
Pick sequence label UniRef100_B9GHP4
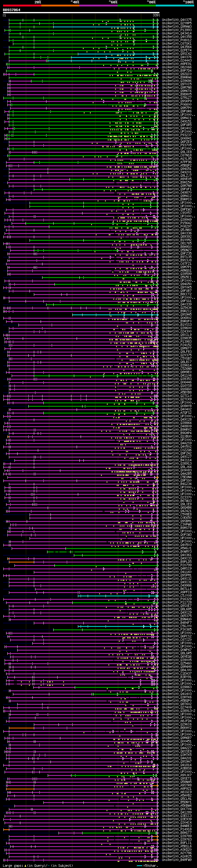tap(177, 433)
